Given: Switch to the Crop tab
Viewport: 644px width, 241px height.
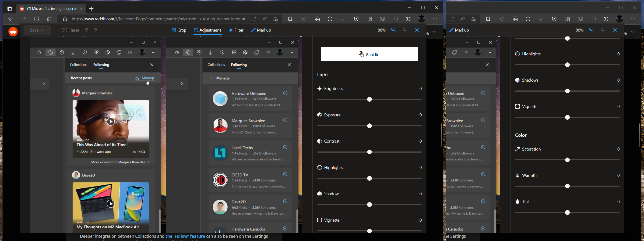Looking at the screenshot, I should (179, 30).
